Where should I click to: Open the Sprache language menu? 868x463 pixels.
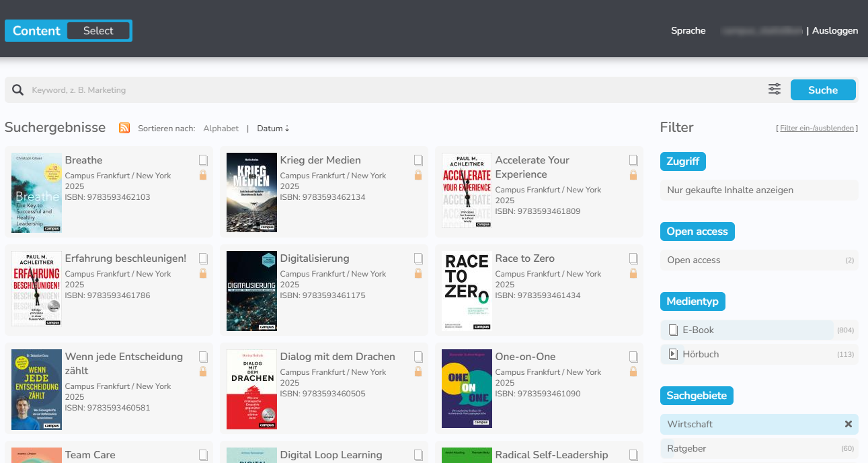[688, 30]
